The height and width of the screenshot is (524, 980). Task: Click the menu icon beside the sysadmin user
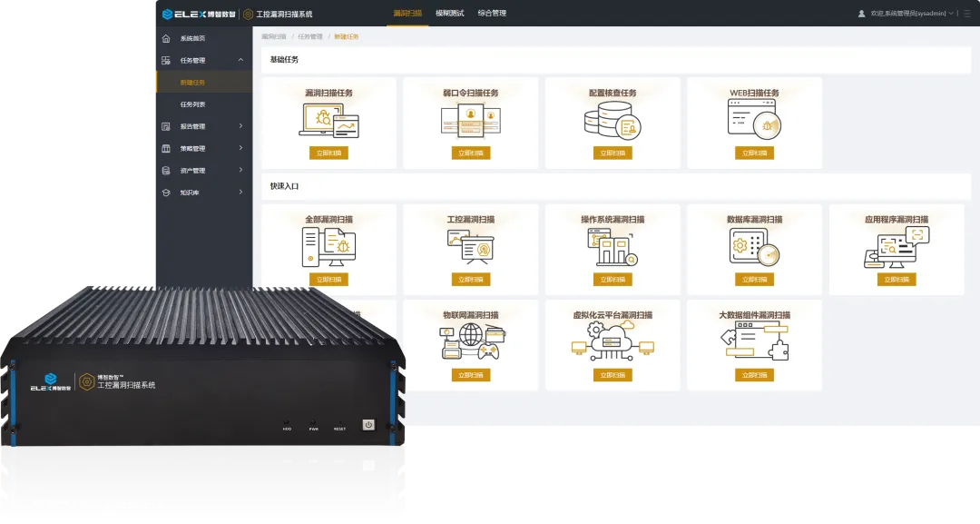pyautogui.click(x=966, y=14)
